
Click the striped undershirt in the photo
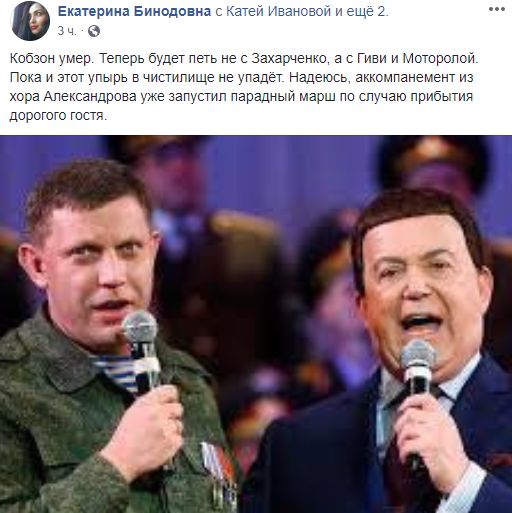(x=117, y=368)
